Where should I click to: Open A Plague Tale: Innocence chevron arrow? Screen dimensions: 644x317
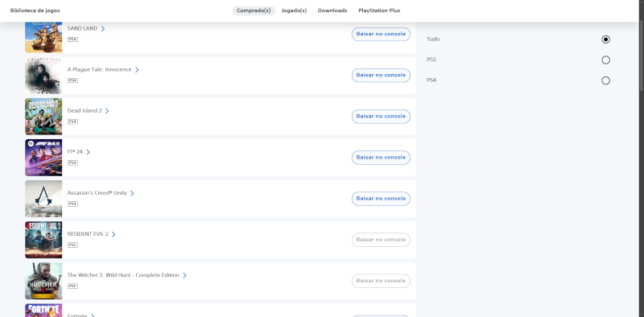137,70
